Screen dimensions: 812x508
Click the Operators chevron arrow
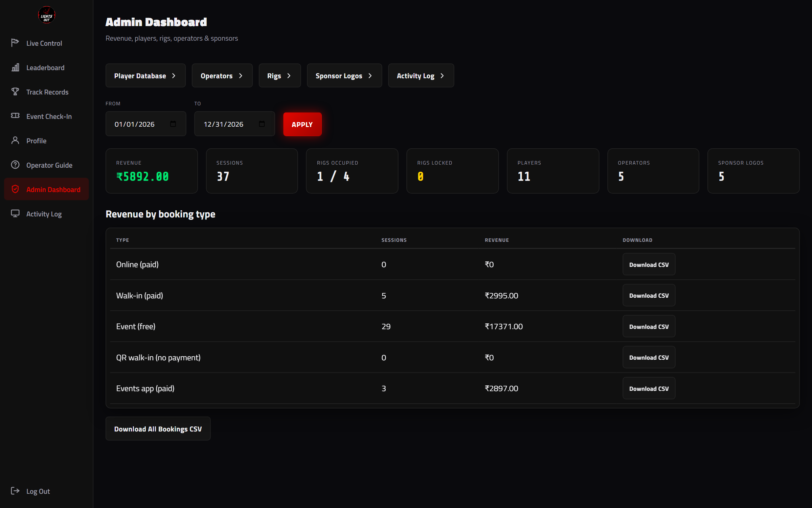(241, 76)
